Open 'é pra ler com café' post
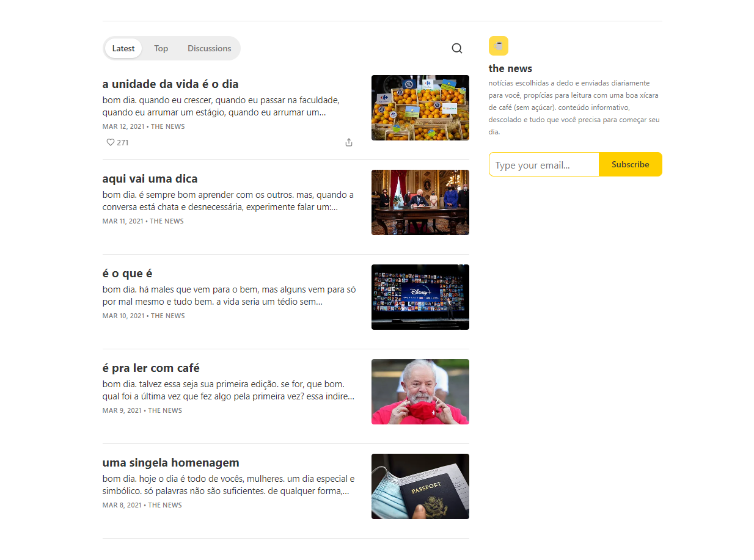 151,368
